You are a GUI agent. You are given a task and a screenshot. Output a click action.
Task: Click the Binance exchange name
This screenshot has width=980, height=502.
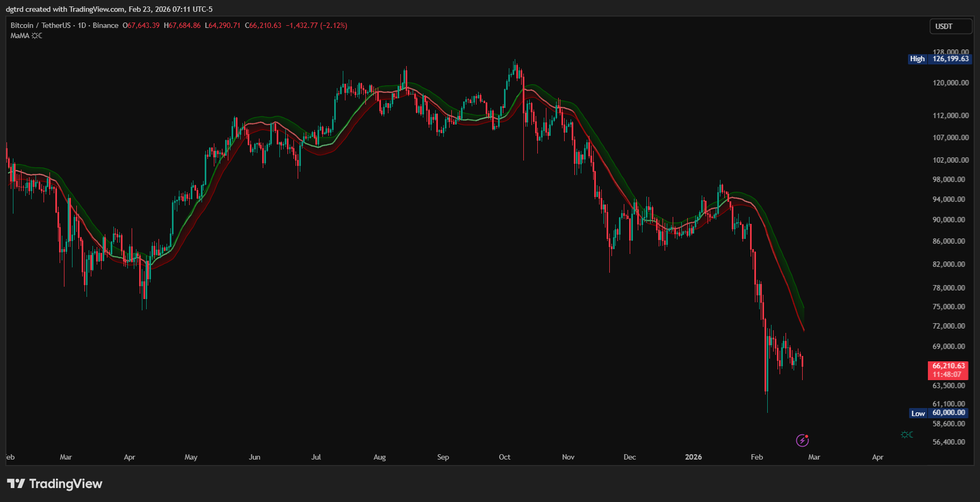coord(105,25)
